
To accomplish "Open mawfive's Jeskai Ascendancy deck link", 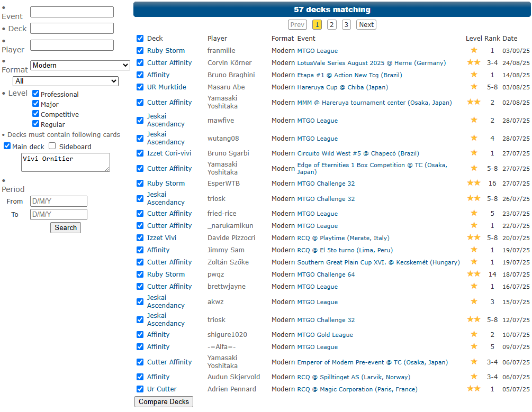I will (x=166, y=120).
